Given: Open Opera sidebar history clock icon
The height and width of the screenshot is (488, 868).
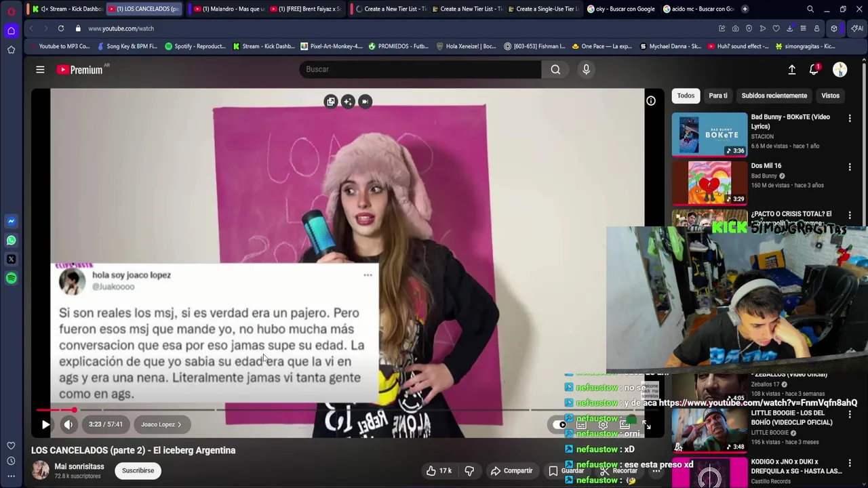Looking at the screenshot, I should point(11,461).
